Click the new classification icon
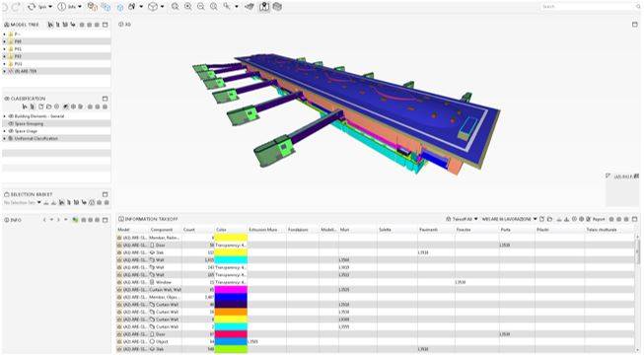This screenshot has width=644, height=355. coord(40,106)
